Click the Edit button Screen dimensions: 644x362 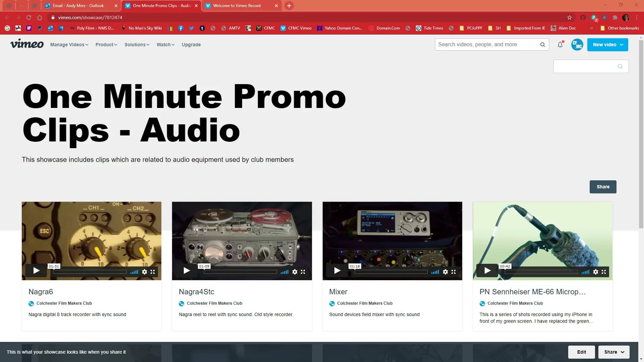tap(582, 352)
